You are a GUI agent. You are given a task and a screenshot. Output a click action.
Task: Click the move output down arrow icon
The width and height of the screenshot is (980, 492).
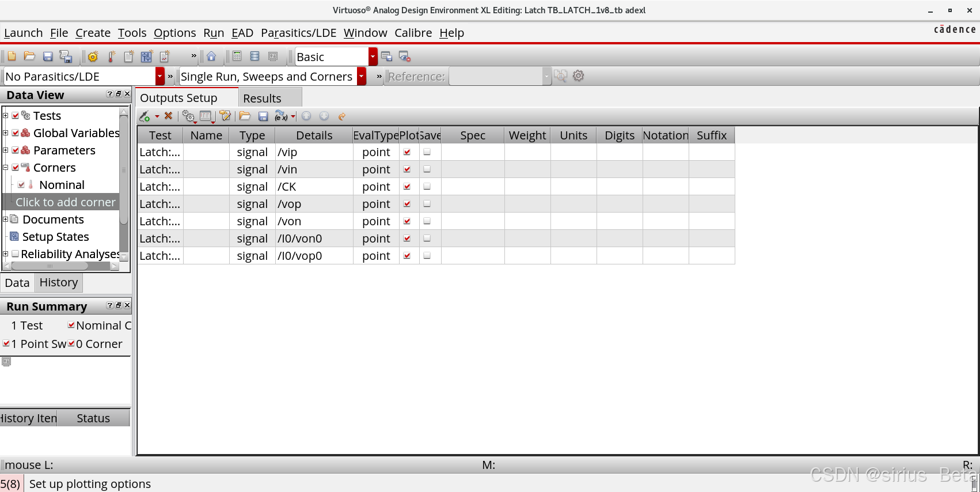click(324, 116)
